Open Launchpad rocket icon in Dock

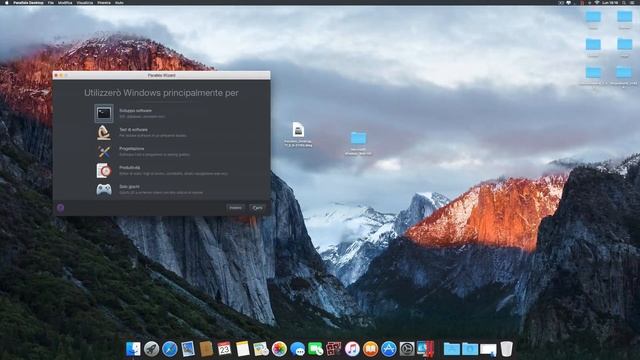click(151, 349)
